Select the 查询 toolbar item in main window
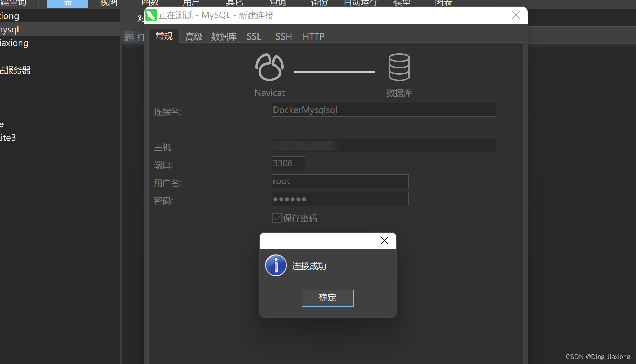 (278, 3)
